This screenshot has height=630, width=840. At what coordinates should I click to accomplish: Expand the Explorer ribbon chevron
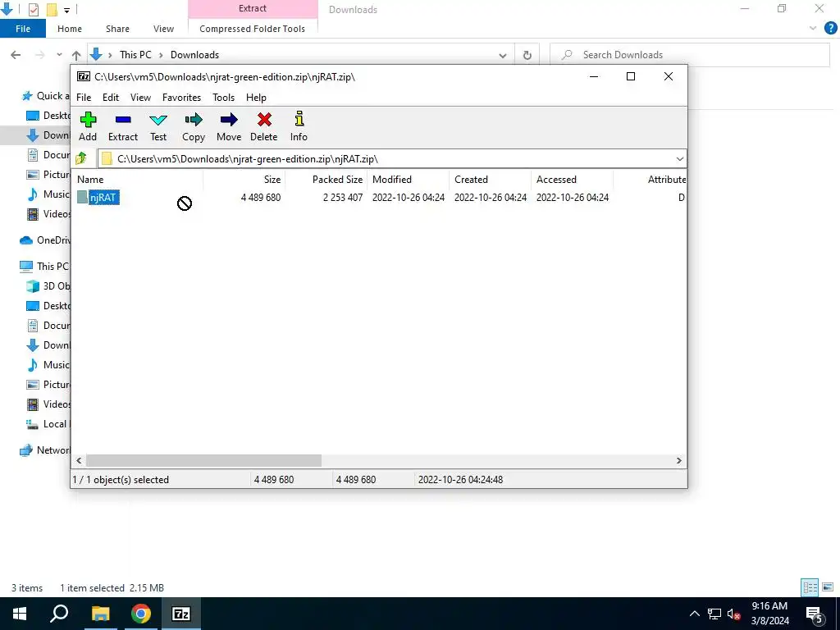813,29
